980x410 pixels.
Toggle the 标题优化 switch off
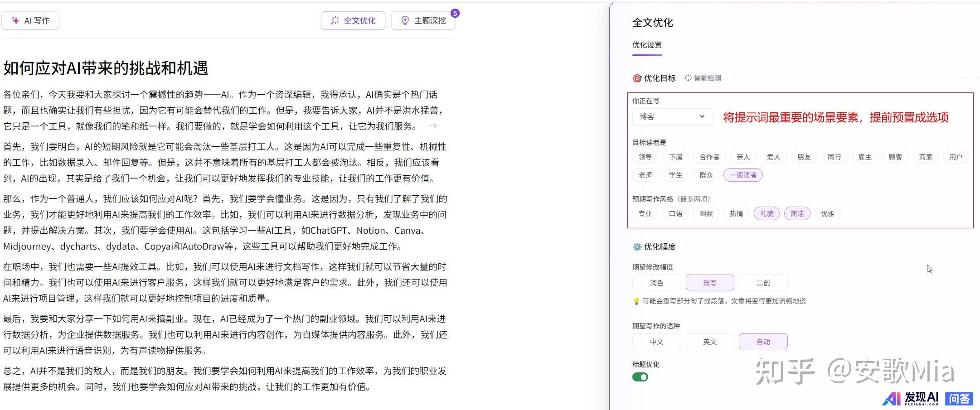[x=640, y=377]
